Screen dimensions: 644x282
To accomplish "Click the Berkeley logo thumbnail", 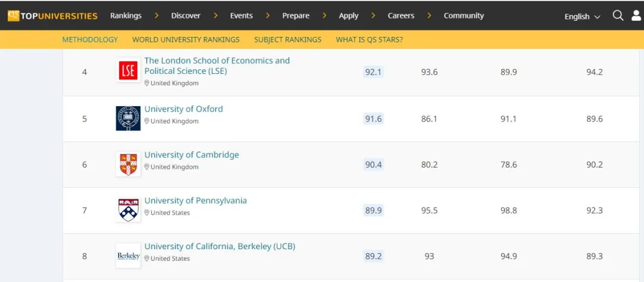I will (x=128, y=256).
